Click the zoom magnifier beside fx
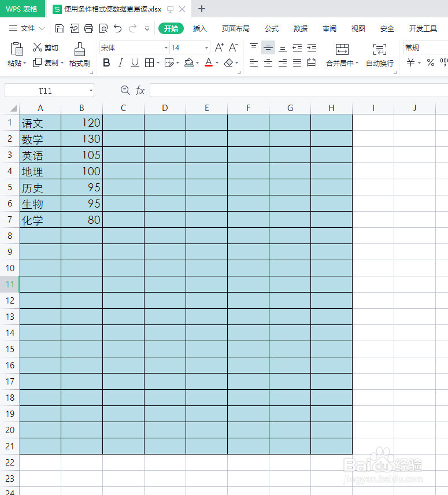The height and width of the screenshot is (495, 448). (x=125, y=91)
